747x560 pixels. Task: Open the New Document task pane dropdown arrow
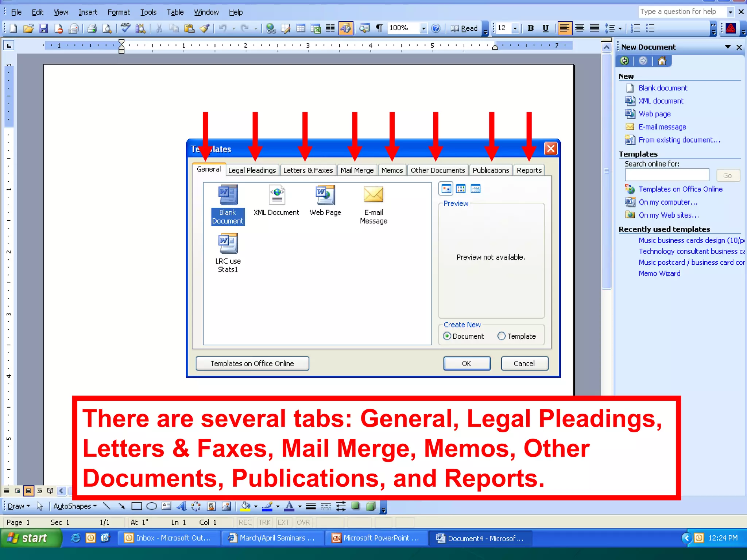728,47
